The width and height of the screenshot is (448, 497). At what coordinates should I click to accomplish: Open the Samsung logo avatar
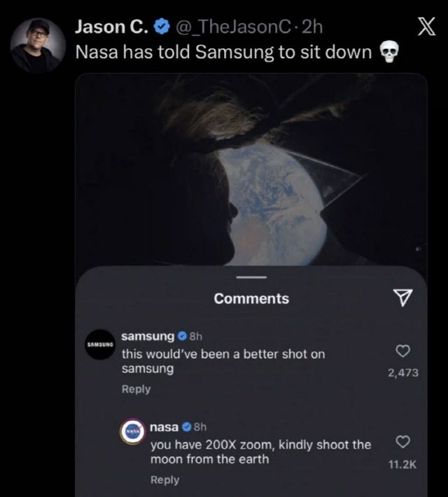[99, 344]
